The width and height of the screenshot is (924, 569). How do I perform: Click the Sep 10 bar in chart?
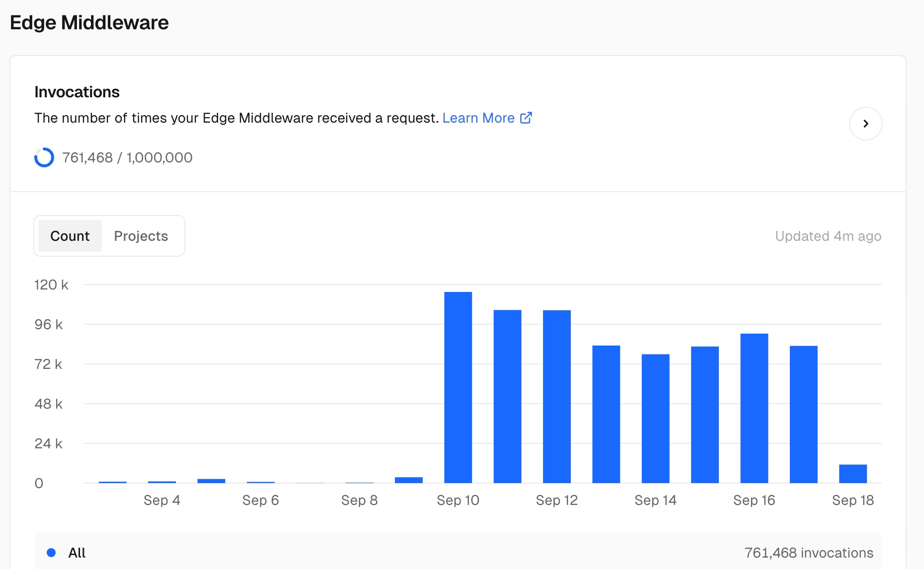click(458, 387)
